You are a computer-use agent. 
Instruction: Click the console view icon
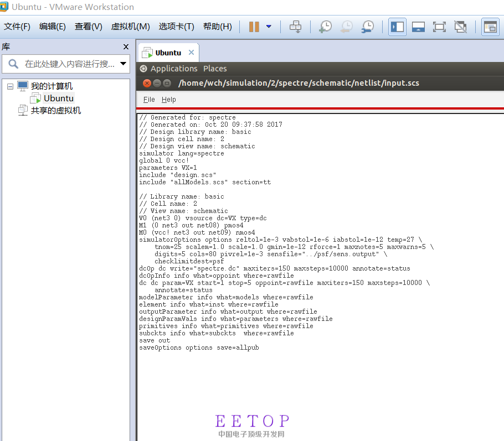tap(490, 27)
